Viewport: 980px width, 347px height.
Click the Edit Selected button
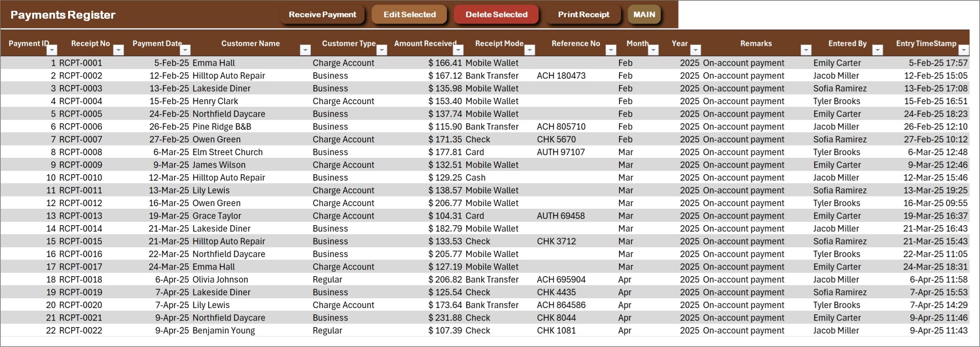pyautogui.click(x=409, y=15)
